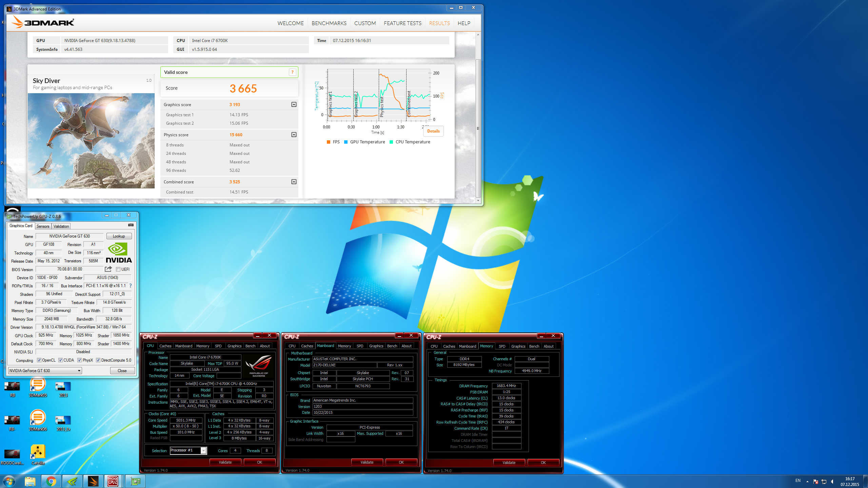This screenshot has width=868, height=488.
Task: Click the network tray icon
Action: tap(824, 482)
